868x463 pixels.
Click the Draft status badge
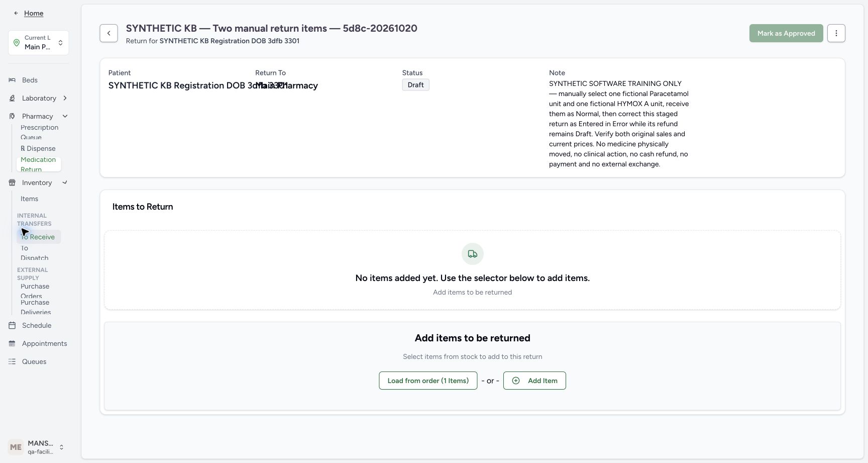(x=415, y=85)
